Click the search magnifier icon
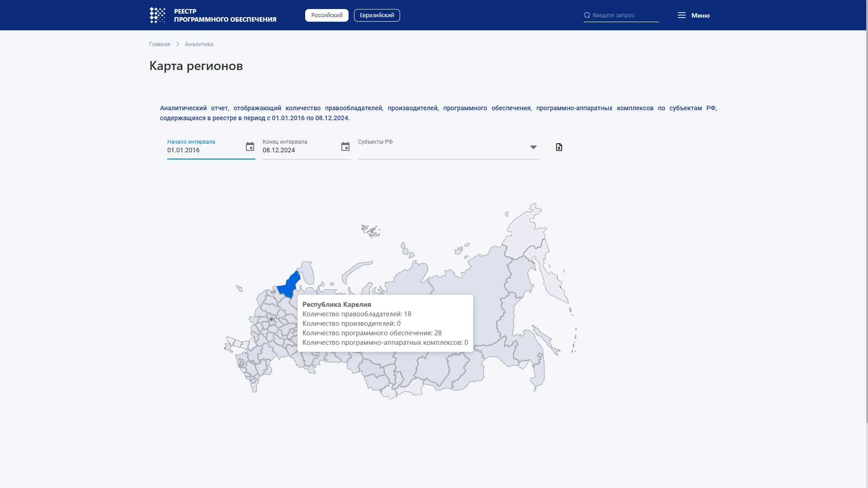Viewport: 868px width, 488px height. click(x=587, y=15)
